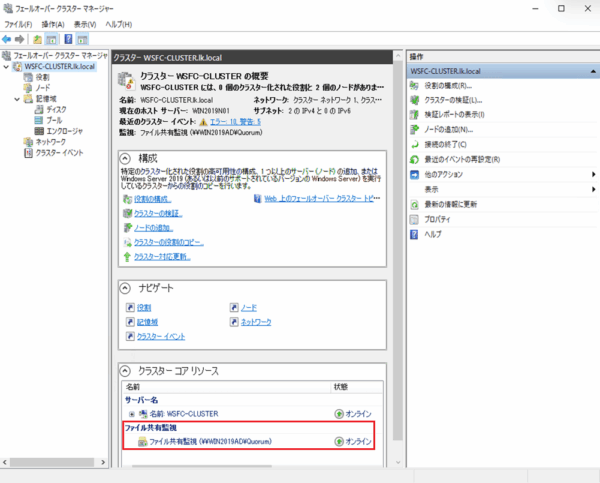Open the Web failover cluster topics link
This screenshot has width=600, height=483.
[322, 198]
